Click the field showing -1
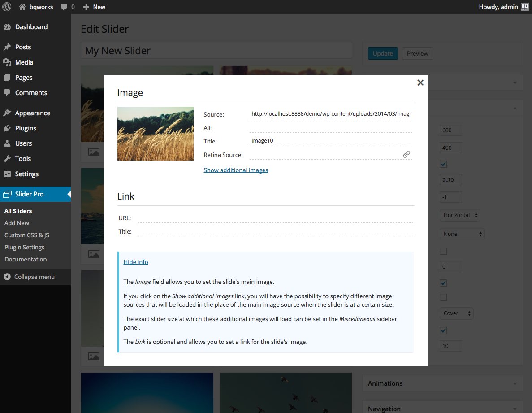Viewport: 532px width, 413px height. pos(450,197)
